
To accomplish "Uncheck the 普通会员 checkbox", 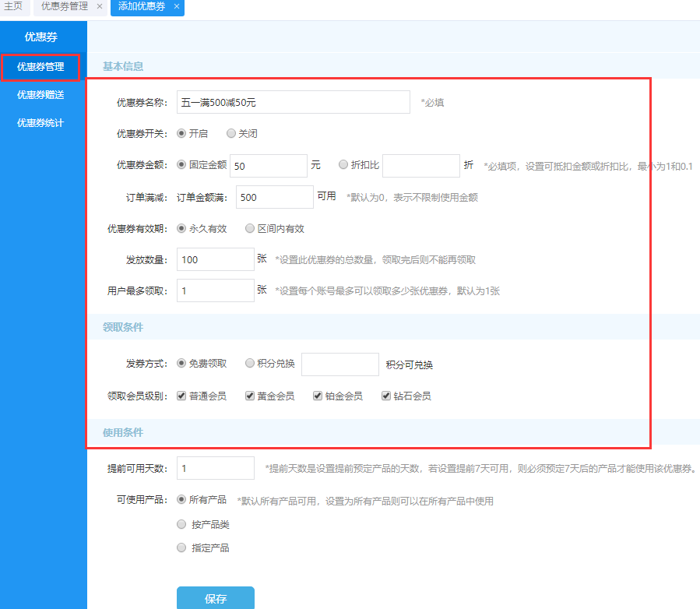I will coord(181,396).
